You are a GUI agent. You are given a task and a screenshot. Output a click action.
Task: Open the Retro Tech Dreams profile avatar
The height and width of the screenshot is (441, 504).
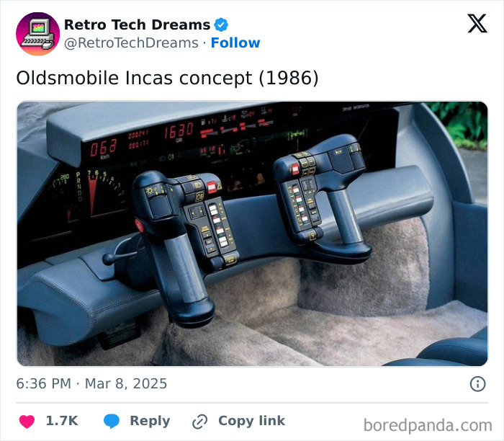[37, 34]
